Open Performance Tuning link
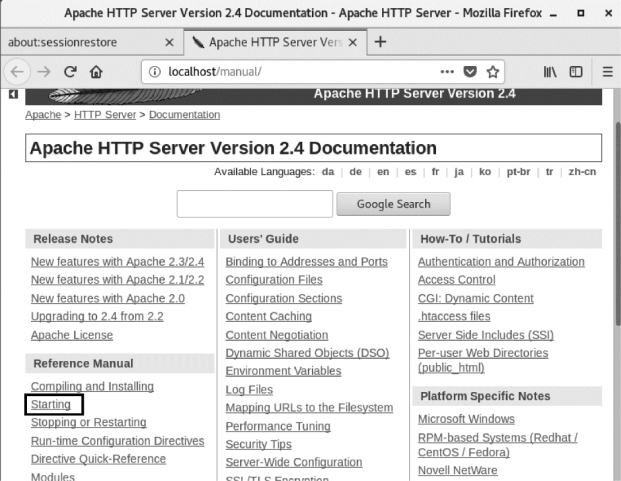 coord(278,426)
